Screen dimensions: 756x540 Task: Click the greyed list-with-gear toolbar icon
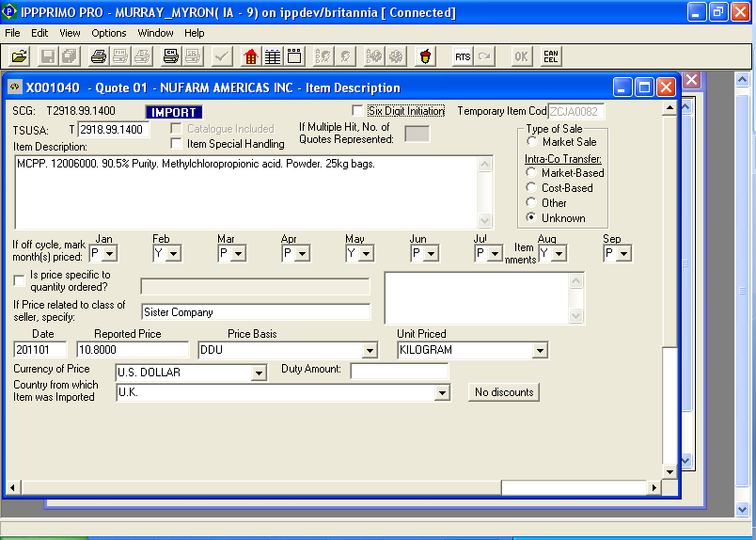(374, 56)
